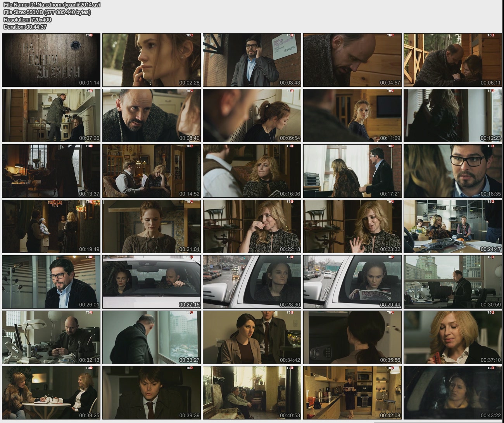Open the 00:21:04 thumbnail of woman in sweater

tap(152, 226)
